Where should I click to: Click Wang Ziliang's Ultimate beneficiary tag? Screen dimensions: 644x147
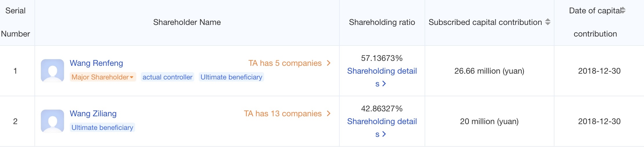click(102, 128)
